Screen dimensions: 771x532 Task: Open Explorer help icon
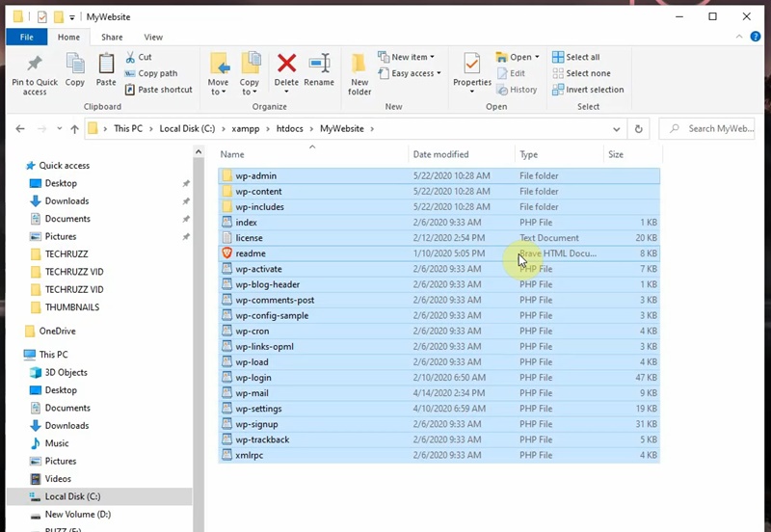[756, 37]
